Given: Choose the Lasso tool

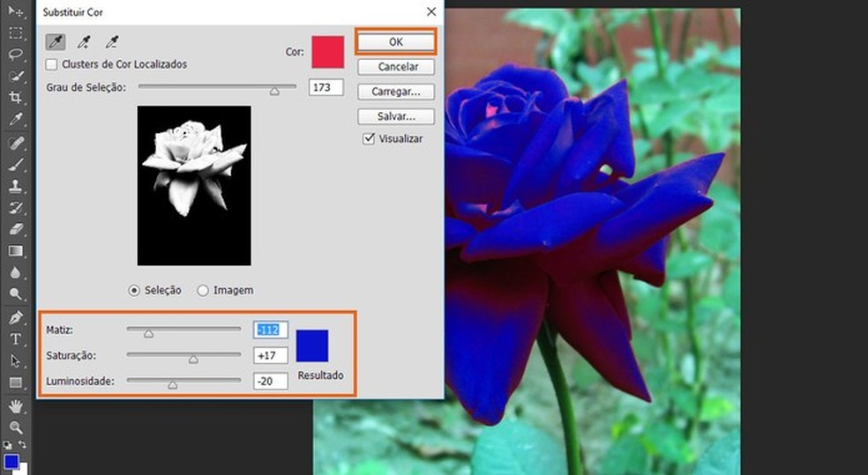Looking at the screenshot, I should [x=16, y=54].
